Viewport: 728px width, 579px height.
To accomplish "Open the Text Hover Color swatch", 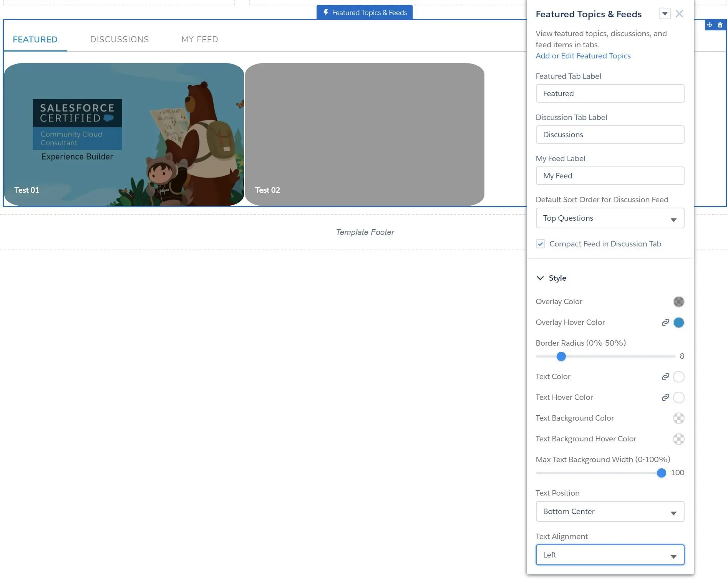I will pos(678,398).
